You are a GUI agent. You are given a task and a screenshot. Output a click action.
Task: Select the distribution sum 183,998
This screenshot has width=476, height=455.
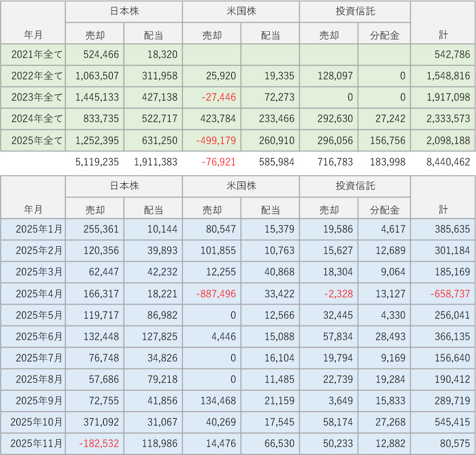[388, 162]
